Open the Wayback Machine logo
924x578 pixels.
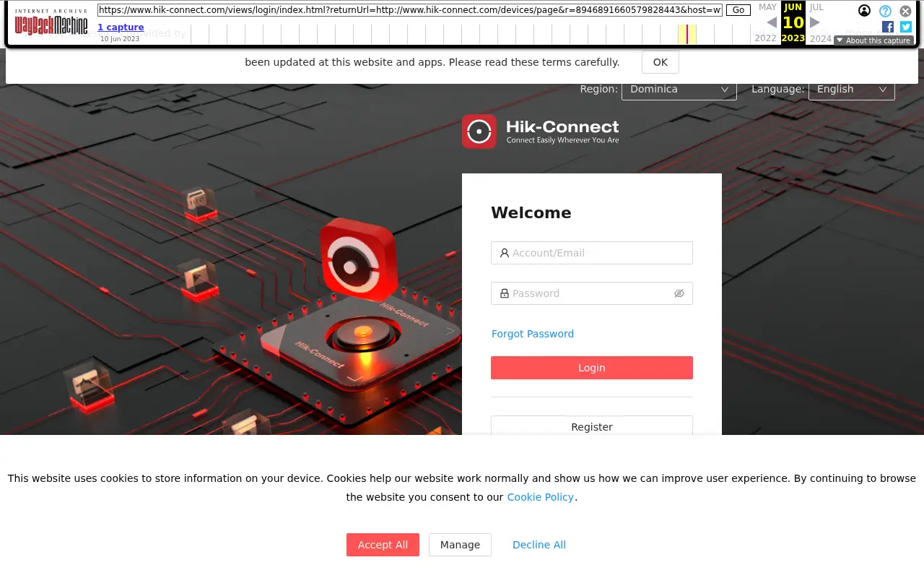tap(51, 22)
